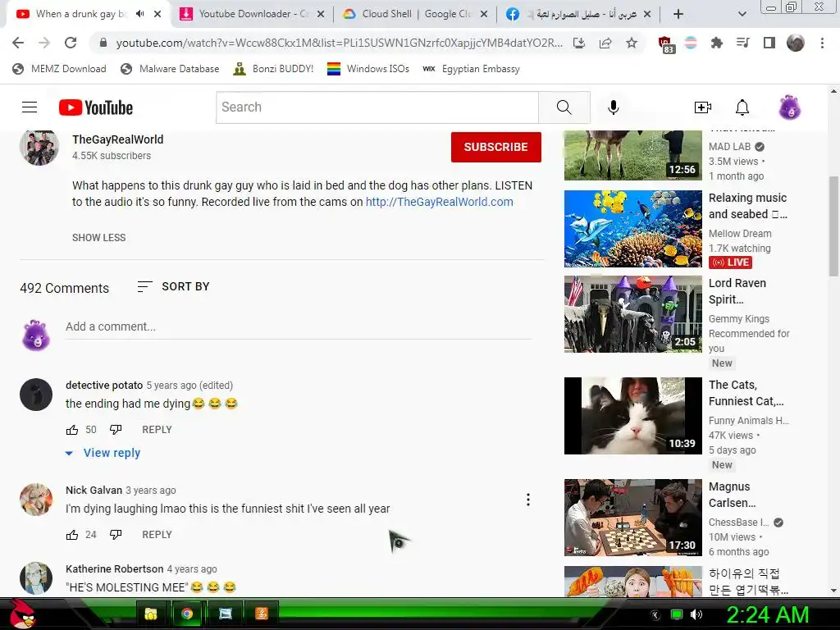Reload the page

click(71, 43)
